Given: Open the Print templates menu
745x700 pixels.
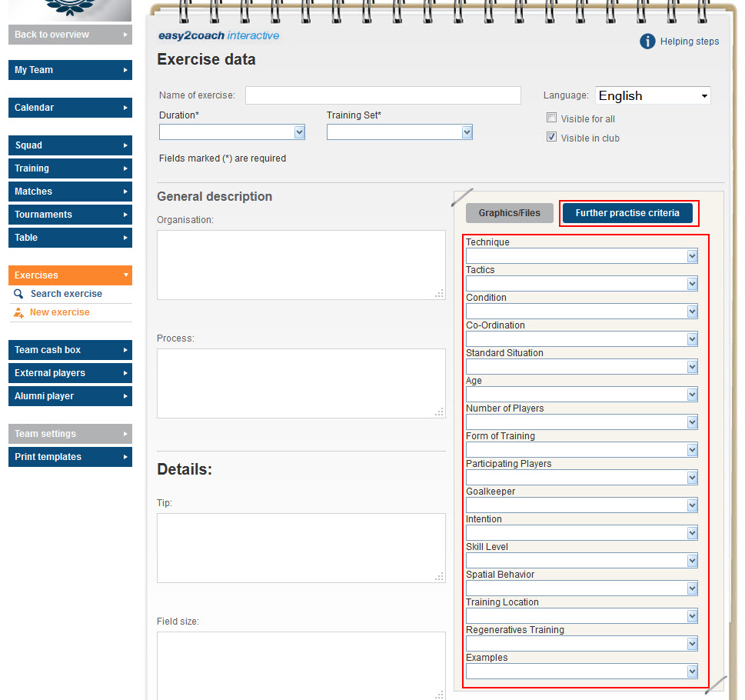Looking at the screenshot, I should pyautogui.click(x=70, y=457).
